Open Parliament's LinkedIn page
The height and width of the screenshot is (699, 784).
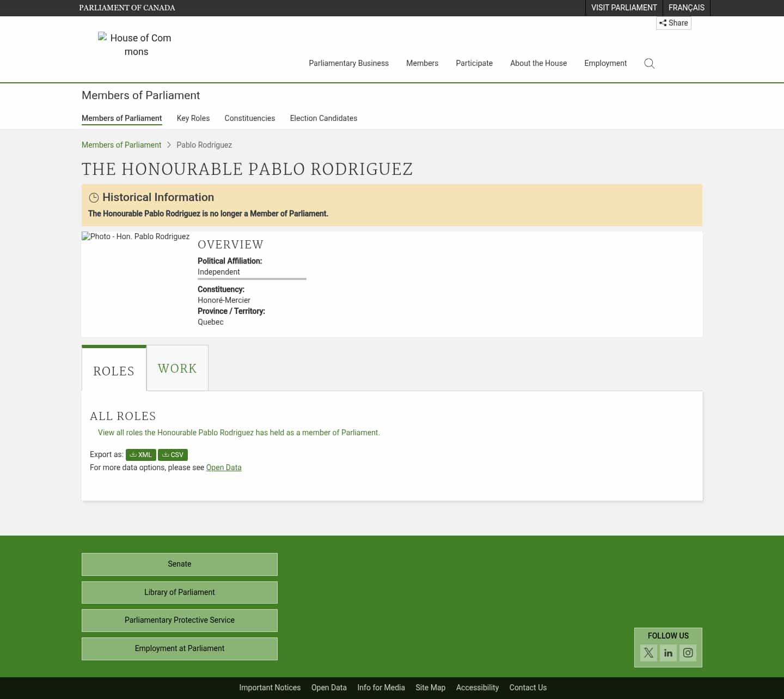pyautogui.click(x=668, y=653)
